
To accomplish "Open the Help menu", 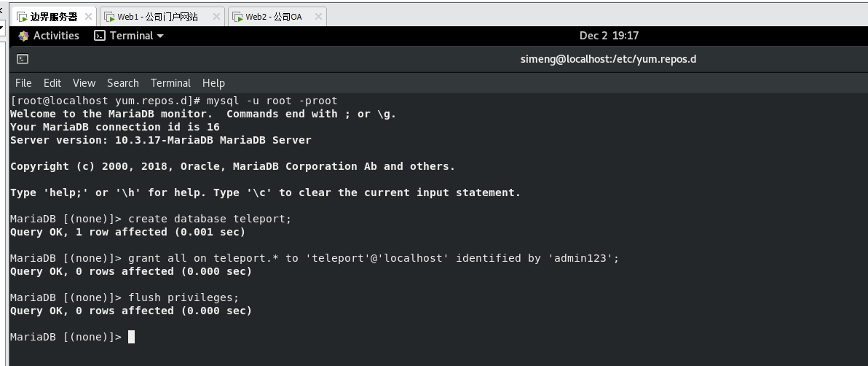I will pos(213,83).
